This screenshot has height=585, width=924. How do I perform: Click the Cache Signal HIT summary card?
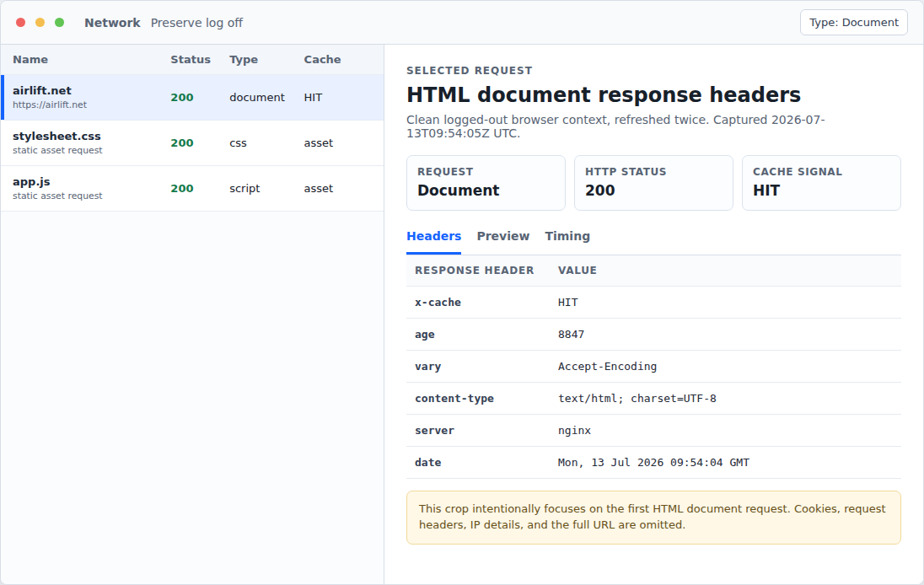821,183
